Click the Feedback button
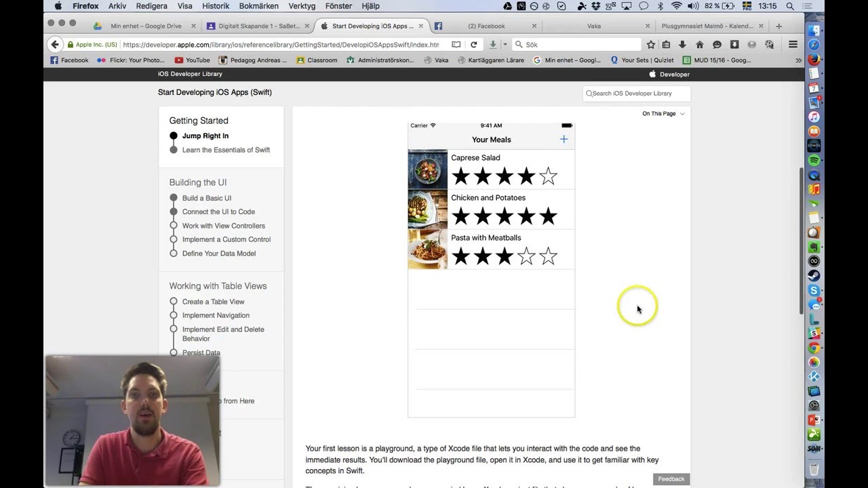Image resolution: width=868 pixels, height=488 pixels. click(671, 479)
